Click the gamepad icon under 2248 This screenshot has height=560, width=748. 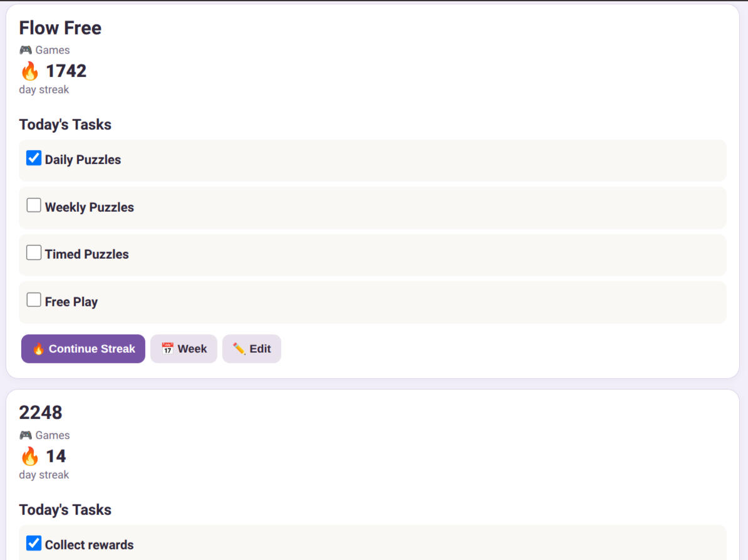(x=25, y=435)
